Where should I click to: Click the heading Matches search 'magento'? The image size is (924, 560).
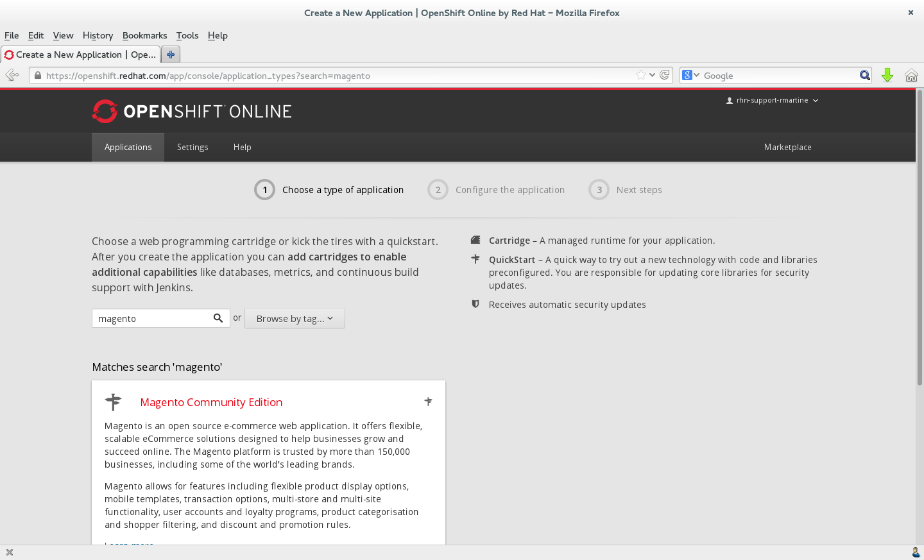click(157, 367)
